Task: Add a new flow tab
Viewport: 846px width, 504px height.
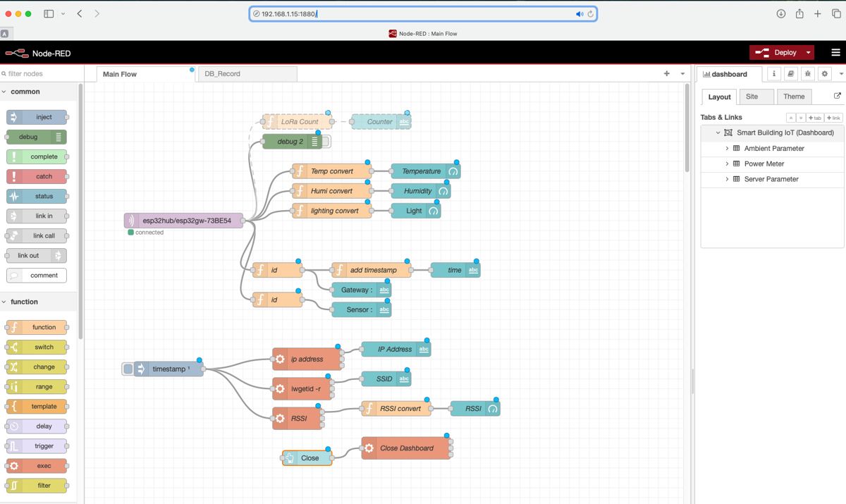Action: click(x=667, y=73)
